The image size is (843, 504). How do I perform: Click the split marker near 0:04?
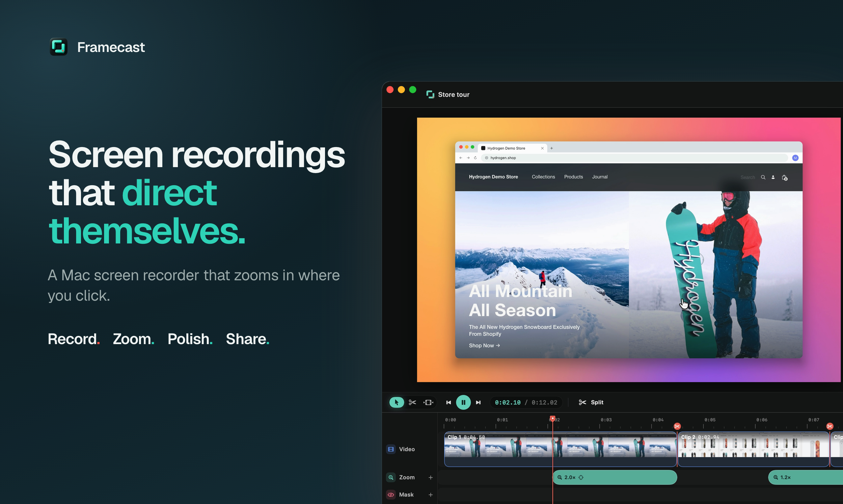tap(677, 427)
